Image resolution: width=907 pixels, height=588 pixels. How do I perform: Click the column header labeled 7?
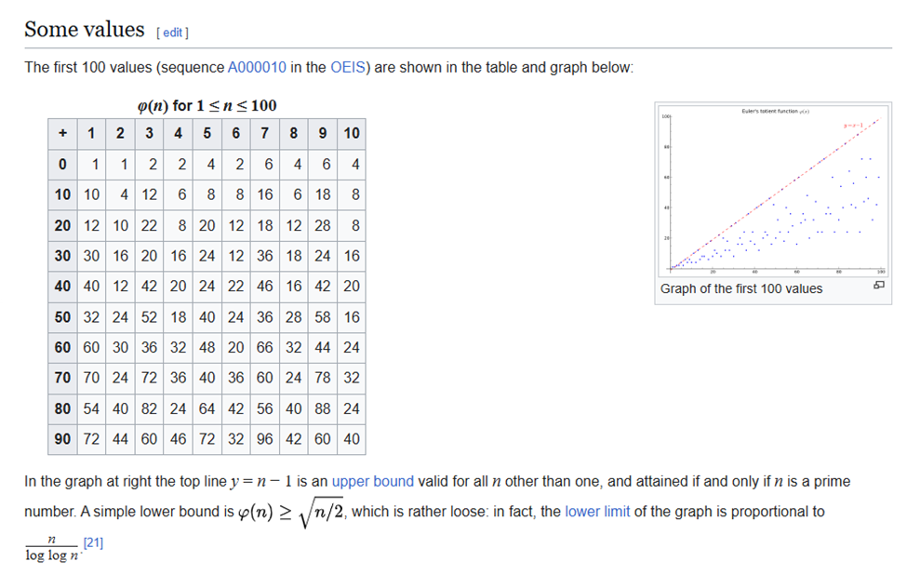coord(265,134)
